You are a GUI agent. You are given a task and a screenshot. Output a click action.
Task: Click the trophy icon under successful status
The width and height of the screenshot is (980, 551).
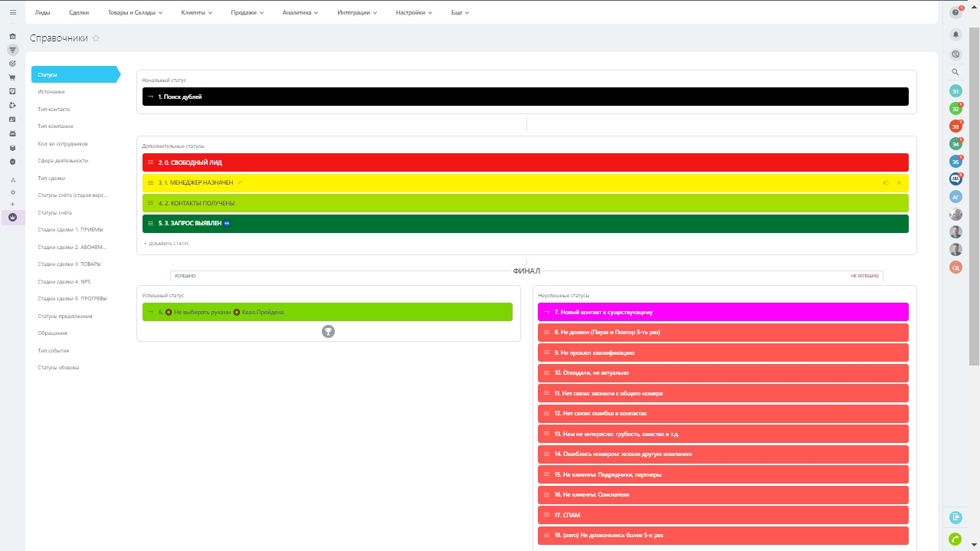(328, 332)
